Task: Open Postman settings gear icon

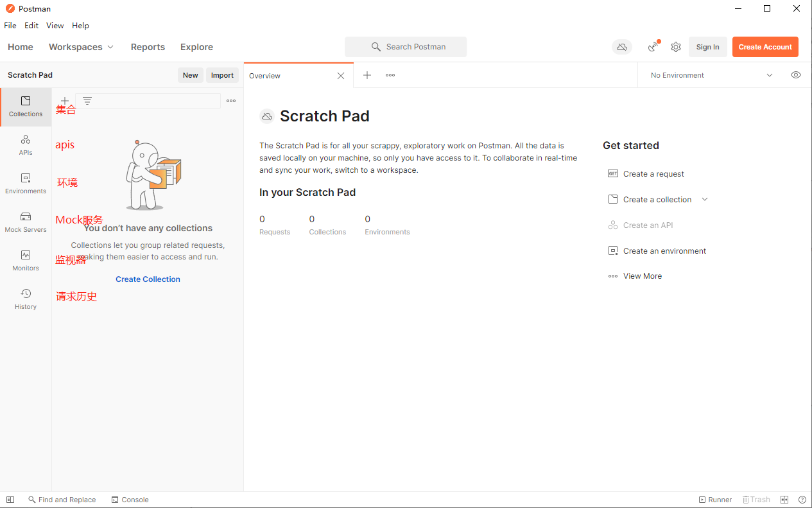Action: (x=676, y=47)
